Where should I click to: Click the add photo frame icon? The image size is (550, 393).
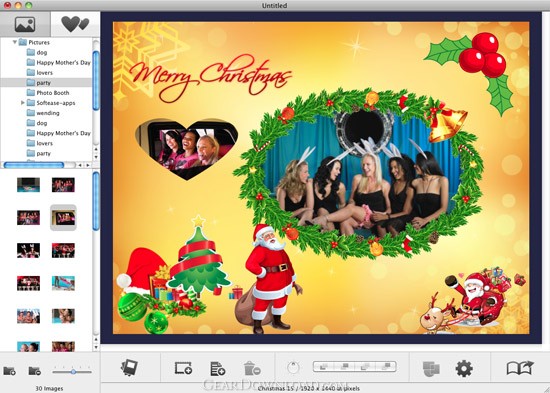click(x=183, y=368)
